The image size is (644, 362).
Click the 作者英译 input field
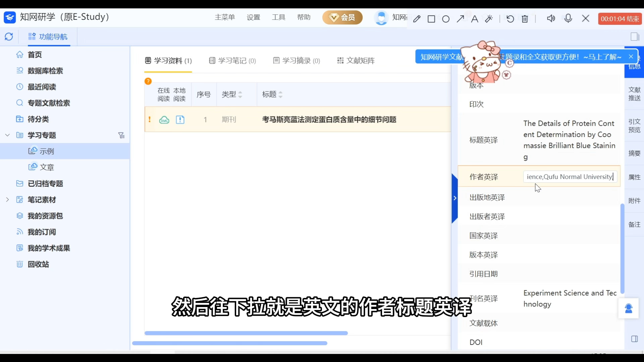pyautogui.click(x=570, y=177)
